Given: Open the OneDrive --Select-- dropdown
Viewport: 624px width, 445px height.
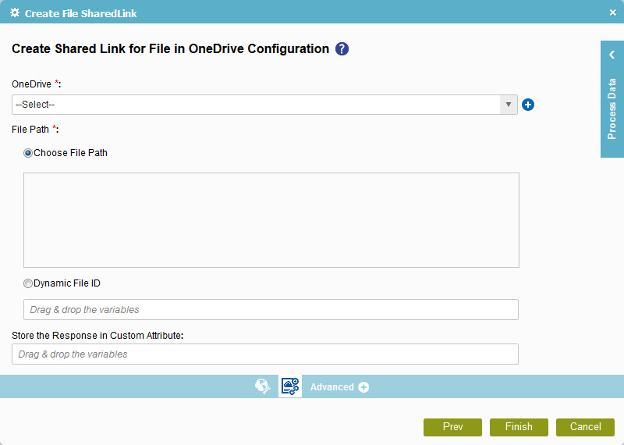Looking at the screenshot, I should pos(265,105).
